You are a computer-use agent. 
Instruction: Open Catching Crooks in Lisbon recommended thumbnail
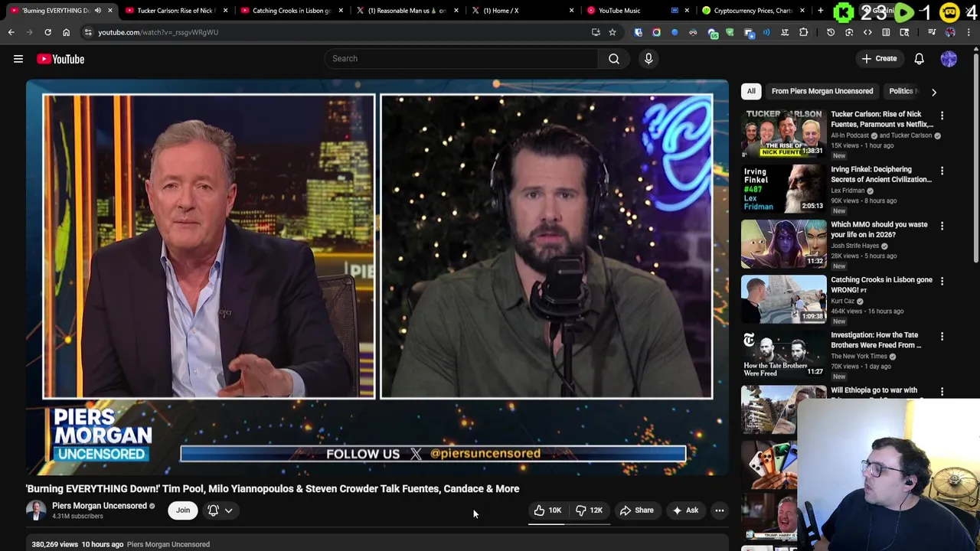pos(783,298)
